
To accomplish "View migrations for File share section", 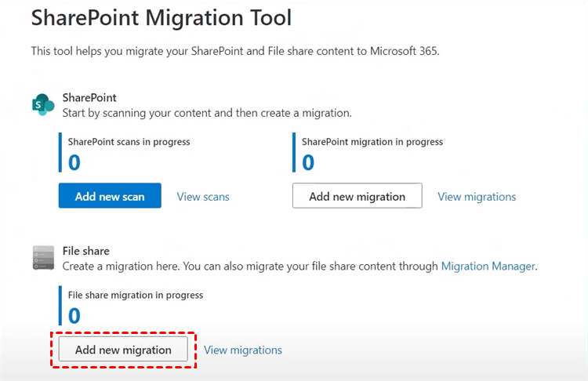I will (243, 350).
